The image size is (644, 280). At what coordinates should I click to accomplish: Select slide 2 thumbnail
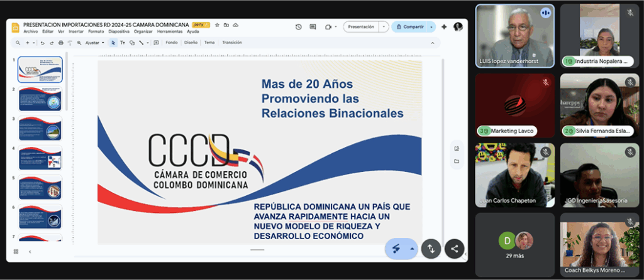point(40,99)
